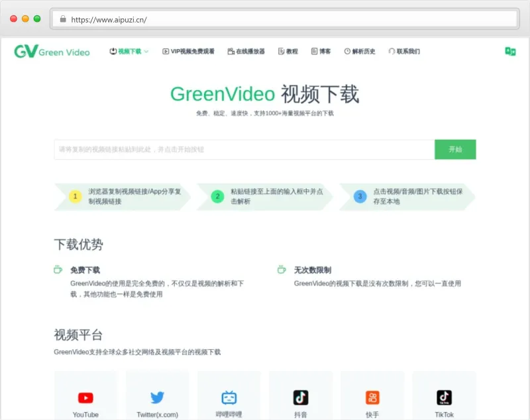Image resolution: width=530 pixels, height=420 pixels.
Task: Click step text 点击视频/音频/图片下载按钮保存至本地
Action: pyautogui.click(x=418, y=196)
